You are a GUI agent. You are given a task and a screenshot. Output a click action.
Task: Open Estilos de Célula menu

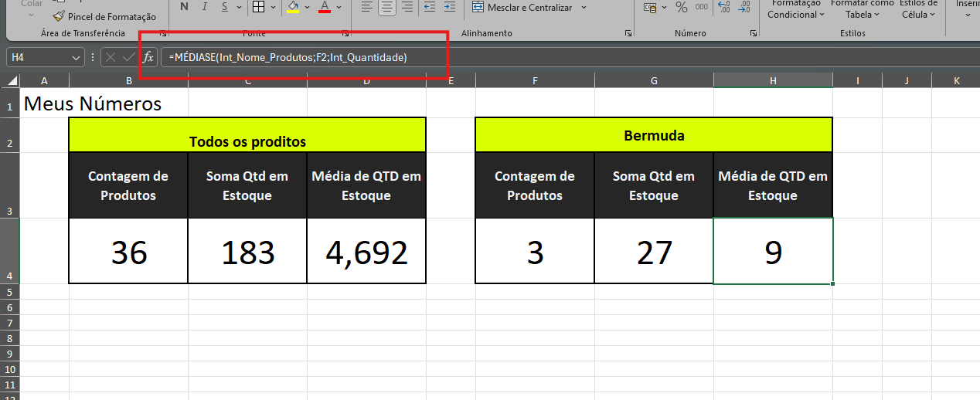tap(918, 9)
